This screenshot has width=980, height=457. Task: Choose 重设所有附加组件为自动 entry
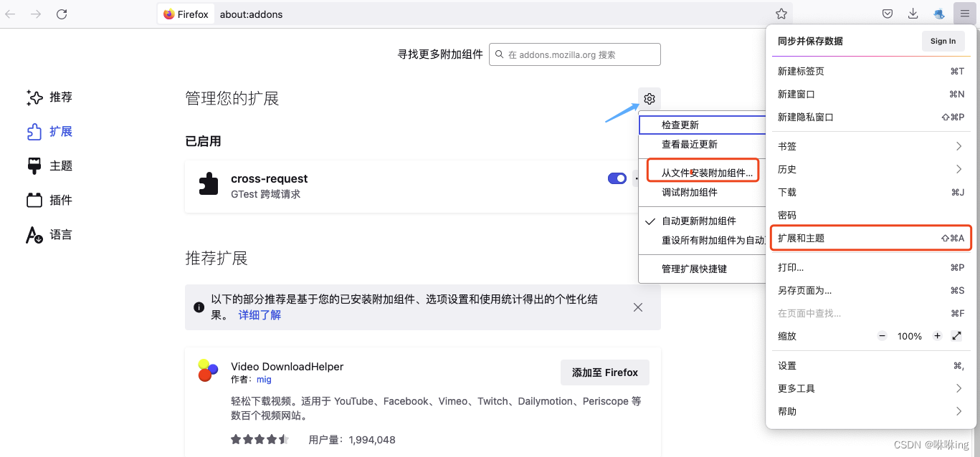click(x=703, y=240)
